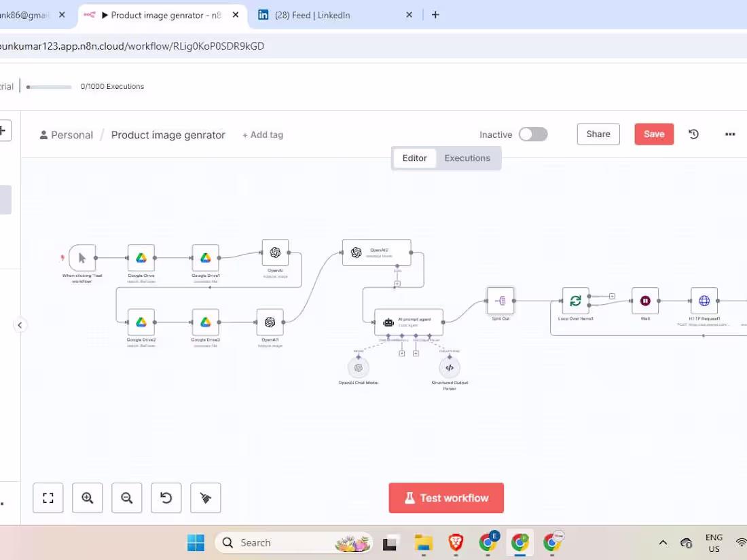Click the Test workflow button
Viewport: 747px width, 560px height.
coord(446,498)
